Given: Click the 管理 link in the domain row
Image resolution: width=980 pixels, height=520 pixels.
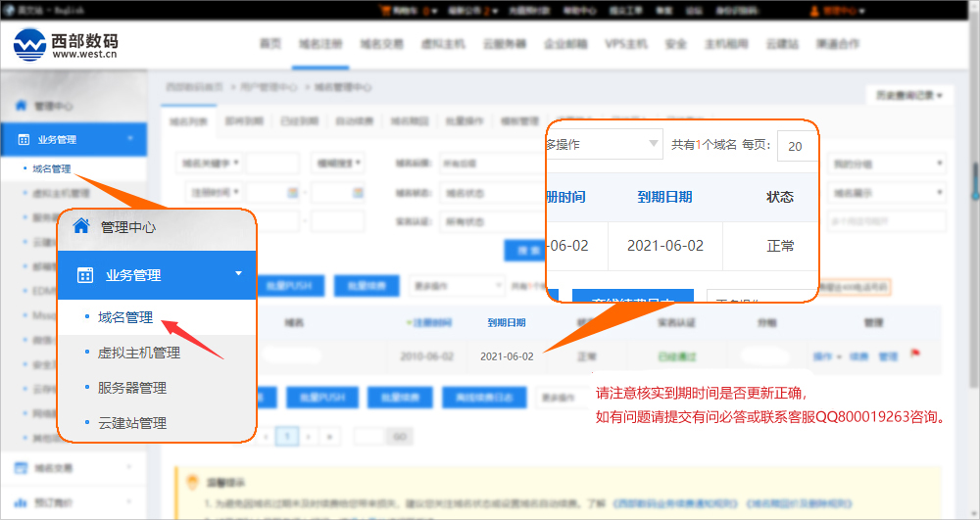Looking at the screenshot, I should [x=888, y=356].
